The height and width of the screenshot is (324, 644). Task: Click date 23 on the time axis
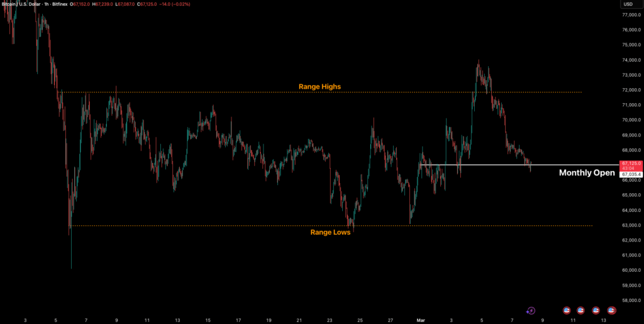point(330,320)
